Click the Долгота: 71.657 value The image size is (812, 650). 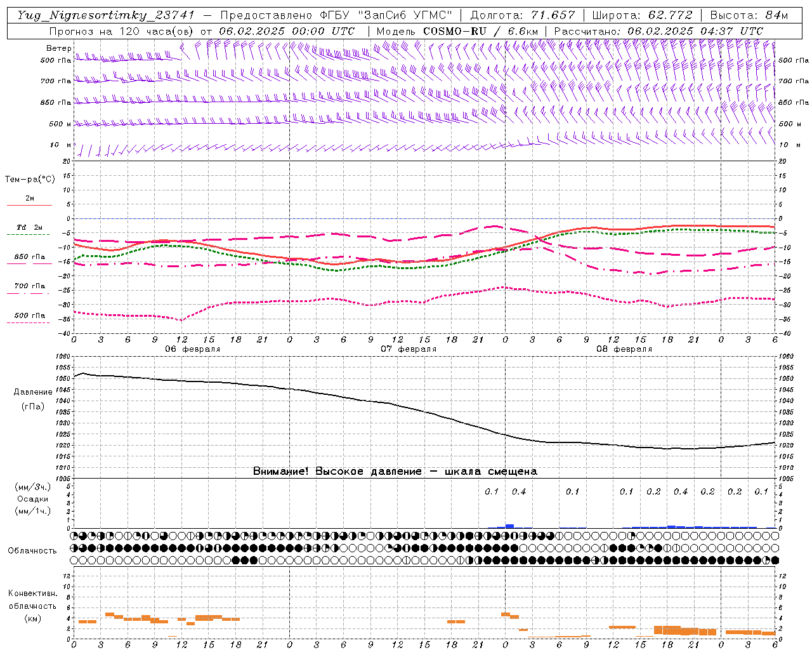pyautogui.click(x=523, y=15)
